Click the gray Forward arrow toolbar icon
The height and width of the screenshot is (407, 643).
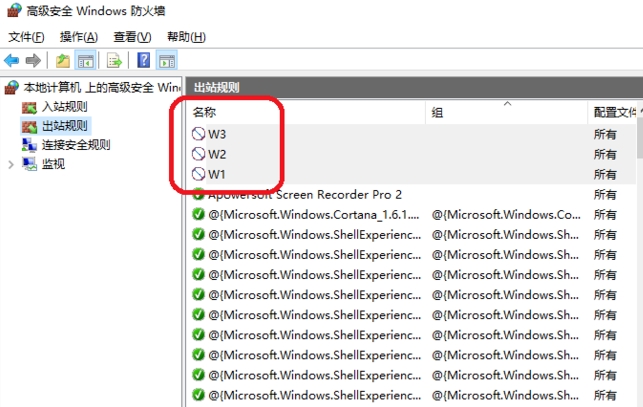33,61
